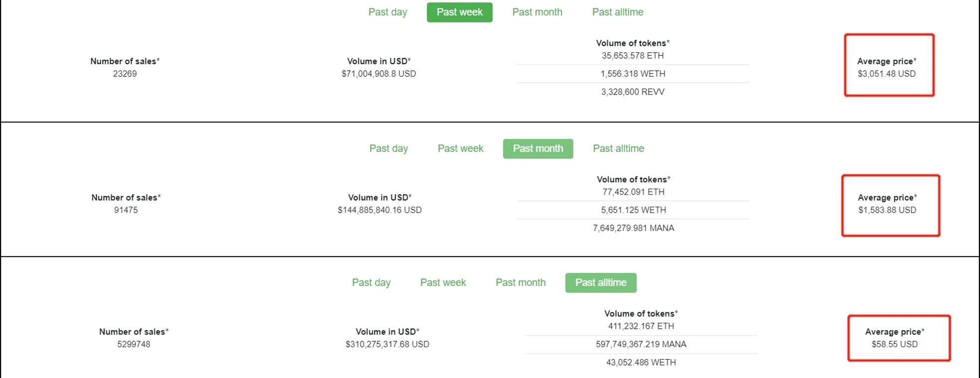Image resolution: width=980 pixels, height=378 pixels.
Task: Click highlighted Past month tab in middle panel
Action: 538,148
